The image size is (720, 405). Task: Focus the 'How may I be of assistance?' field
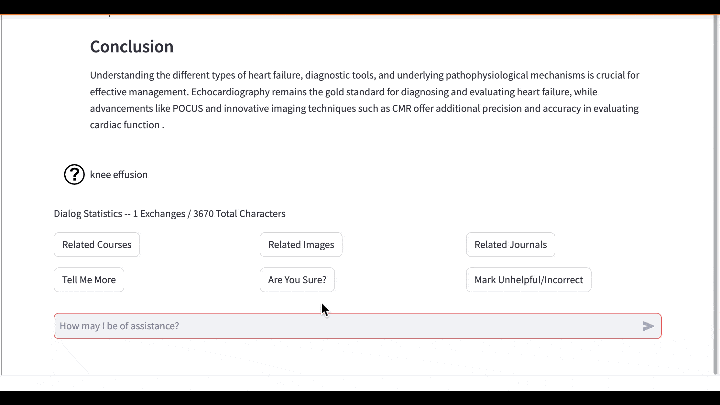coord(340,326)
